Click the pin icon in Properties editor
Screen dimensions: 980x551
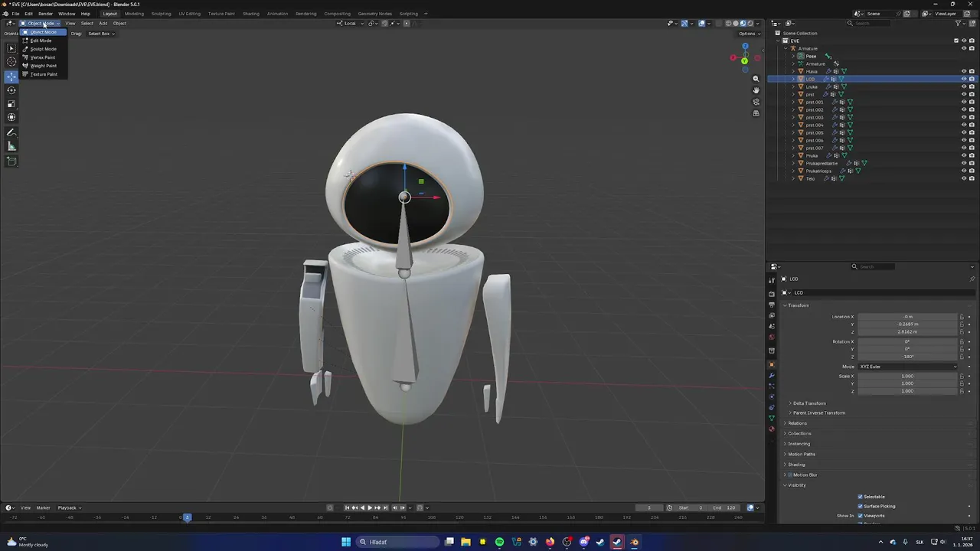click(972, 279)
